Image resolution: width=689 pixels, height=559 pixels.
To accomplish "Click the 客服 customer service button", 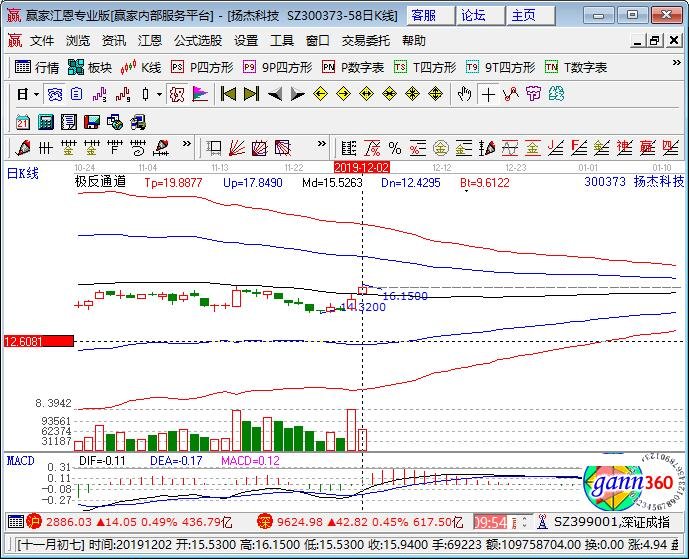I will tap(430, 15).
